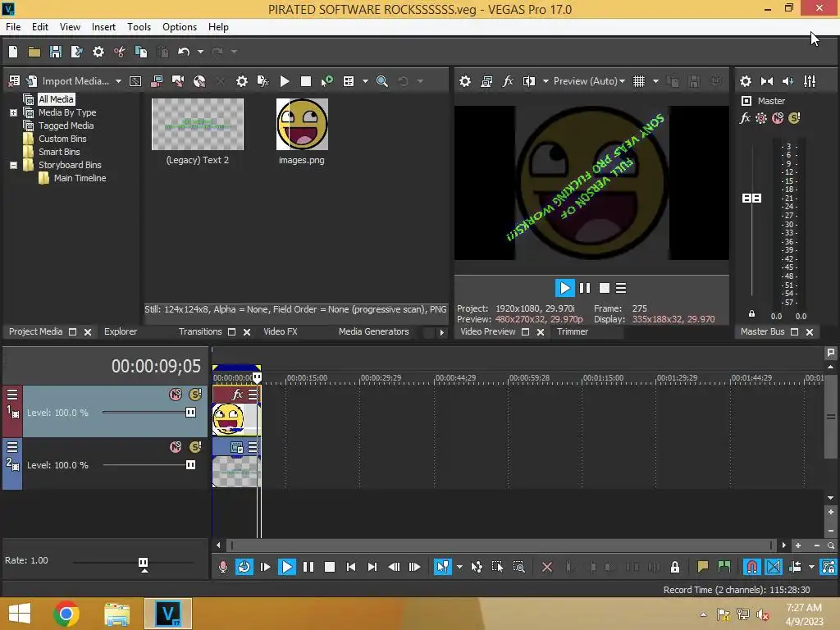This screenshot has width=840, height=630.
Task: Open Event FX on track 1 clip
Action: [x=237, y=395]
